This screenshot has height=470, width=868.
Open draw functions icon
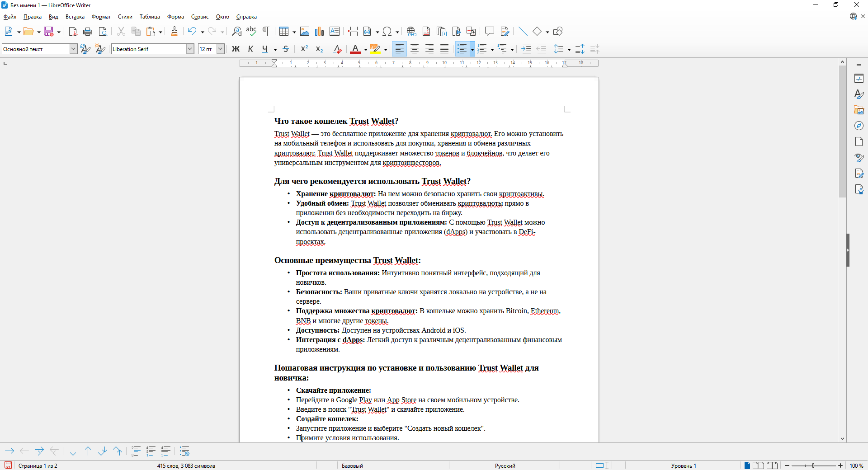pyautogui.click(x=558, y=31)
